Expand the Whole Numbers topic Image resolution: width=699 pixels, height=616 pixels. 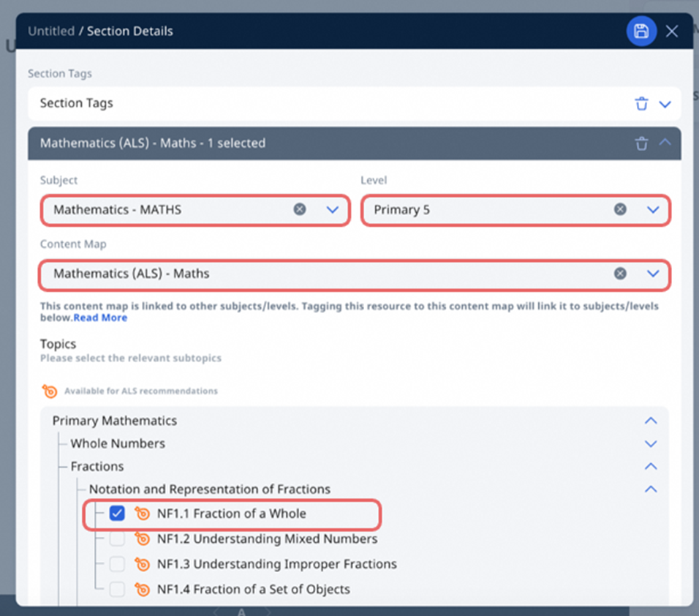[x=650, y=444]
